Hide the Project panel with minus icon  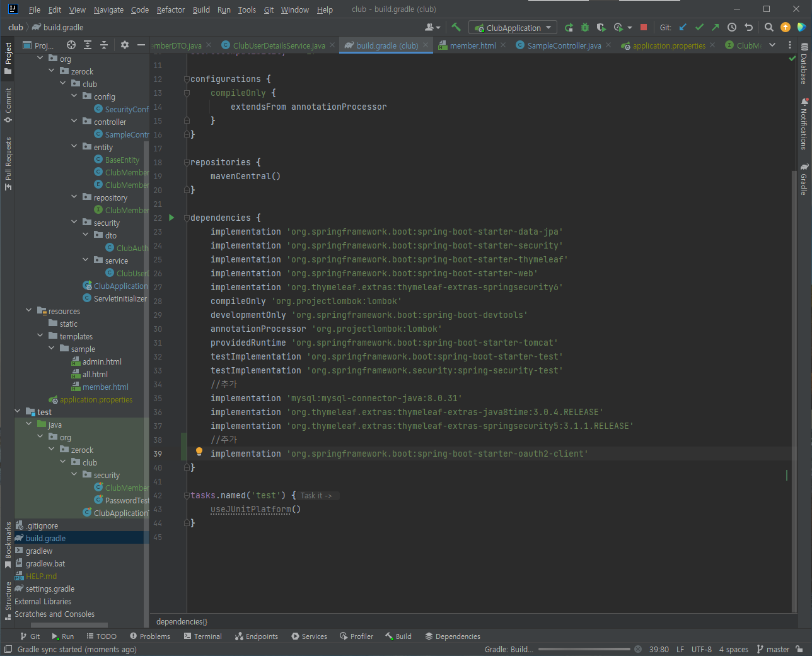[141, 45]
